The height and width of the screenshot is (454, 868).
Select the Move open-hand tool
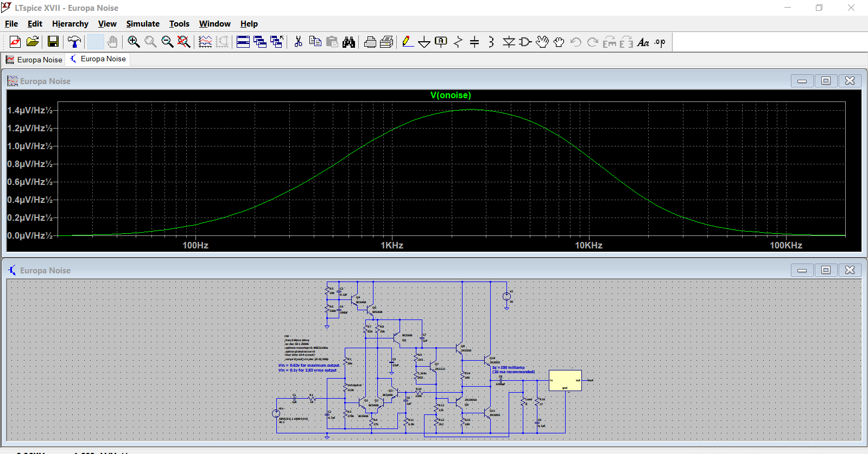click(x=542, y=42)
